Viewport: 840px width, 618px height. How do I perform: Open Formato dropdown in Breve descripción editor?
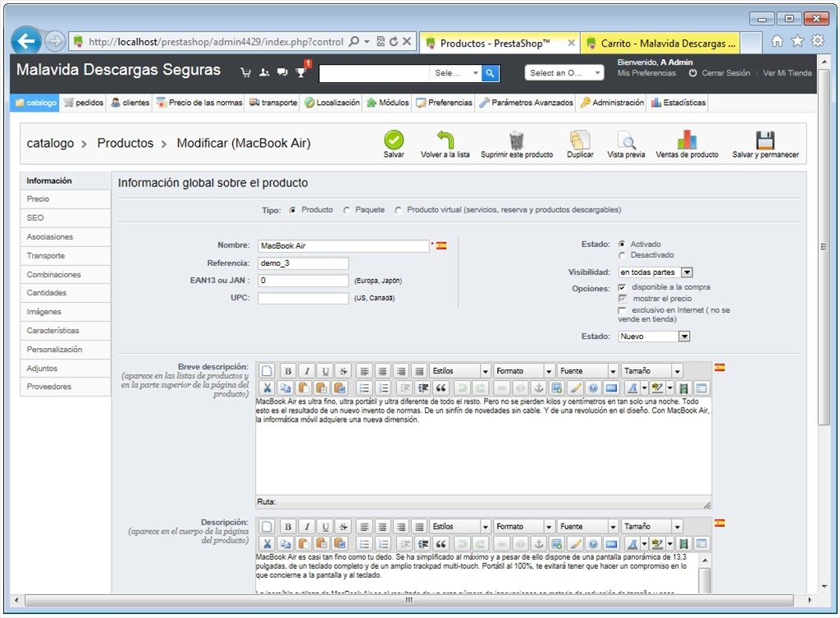524,371
